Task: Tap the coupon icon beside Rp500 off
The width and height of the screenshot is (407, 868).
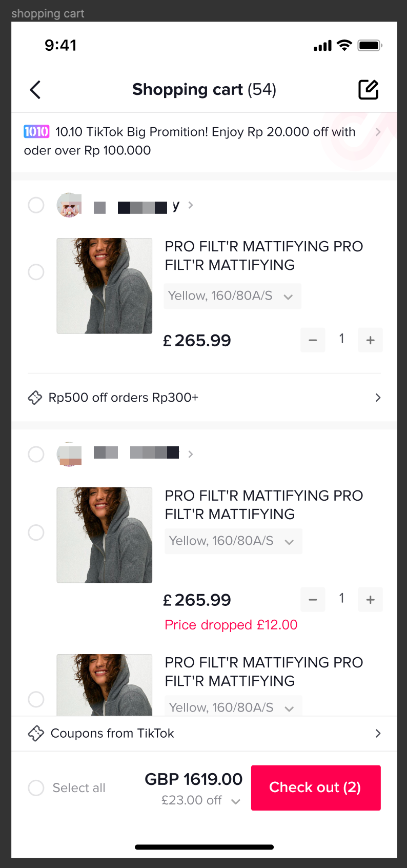Action: pyautogui.click(x=35, y=398)
